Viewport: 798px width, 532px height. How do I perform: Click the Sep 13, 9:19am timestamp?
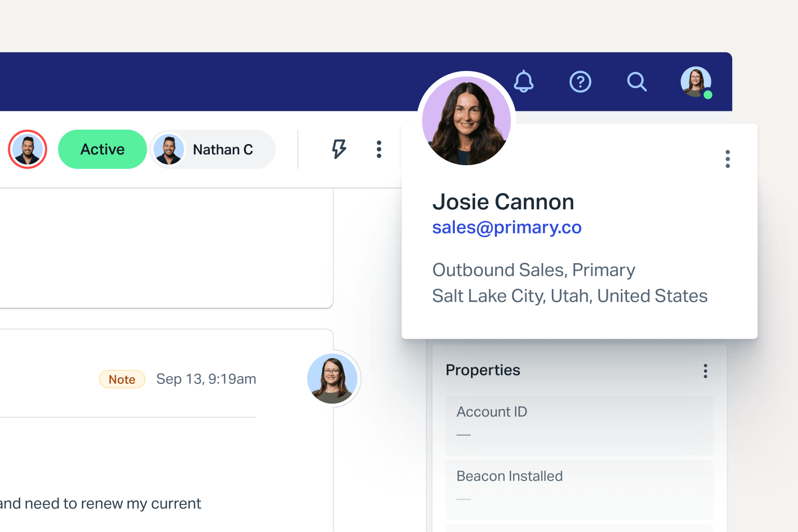tap(206, 379)
